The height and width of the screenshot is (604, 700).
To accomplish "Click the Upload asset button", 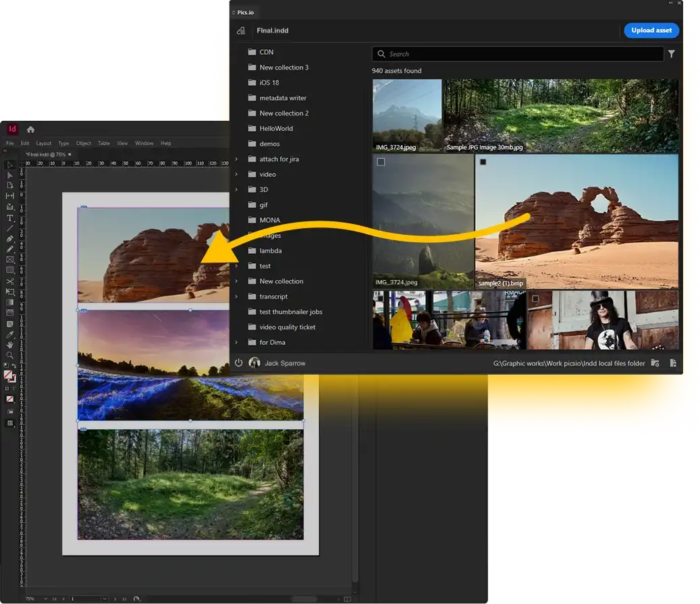I will (651, 30).
